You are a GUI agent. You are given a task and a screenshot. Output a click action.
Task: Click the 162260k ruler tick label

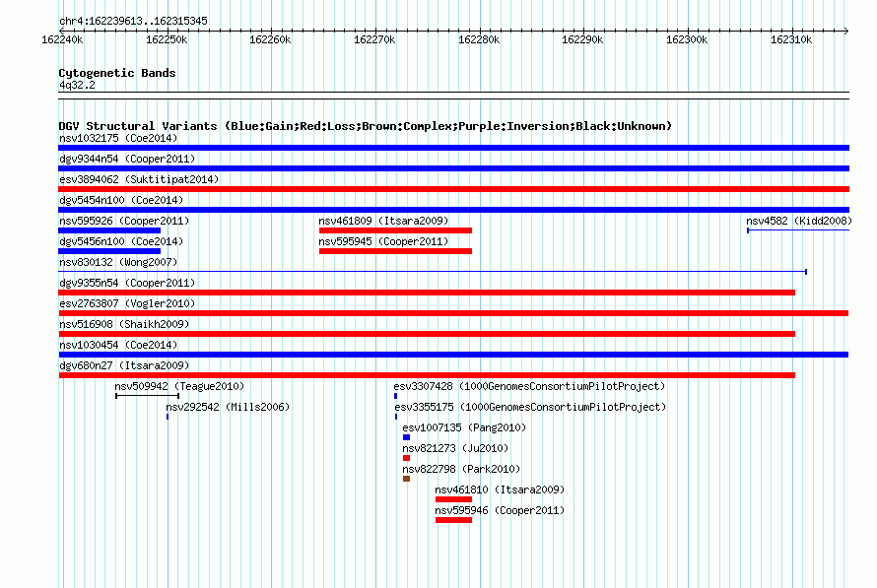(x=270, y=39)
